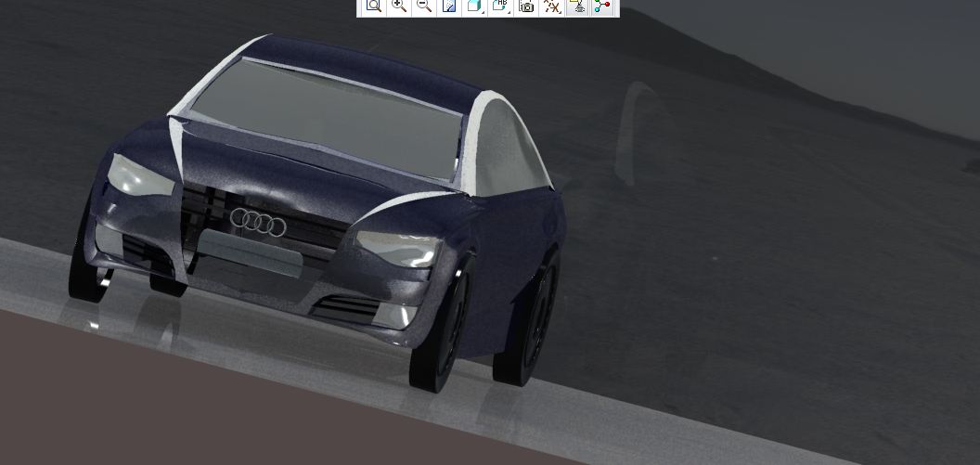
Task: Toggle the annotation display icon
Action: [577, 6]
